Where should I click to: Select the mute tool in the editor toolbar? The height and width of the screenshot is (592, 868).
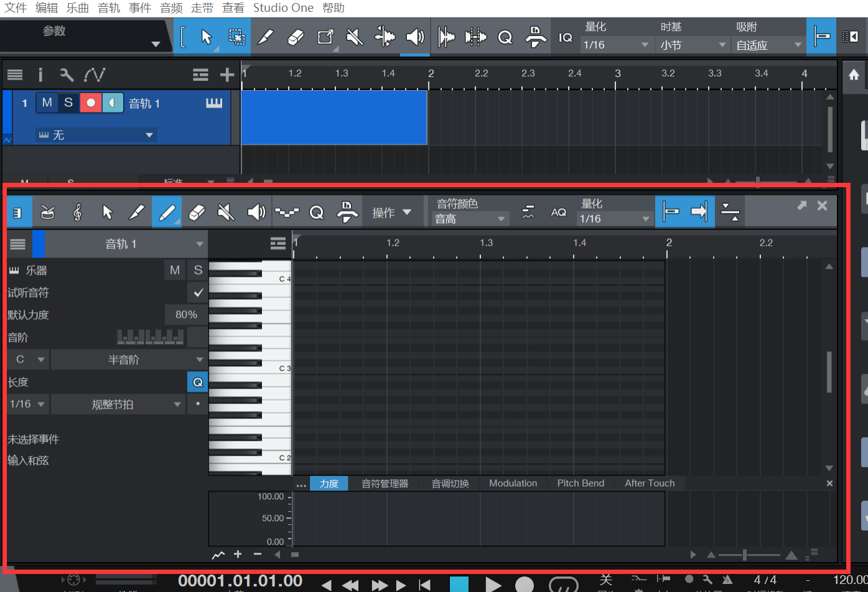coord(226,213)
